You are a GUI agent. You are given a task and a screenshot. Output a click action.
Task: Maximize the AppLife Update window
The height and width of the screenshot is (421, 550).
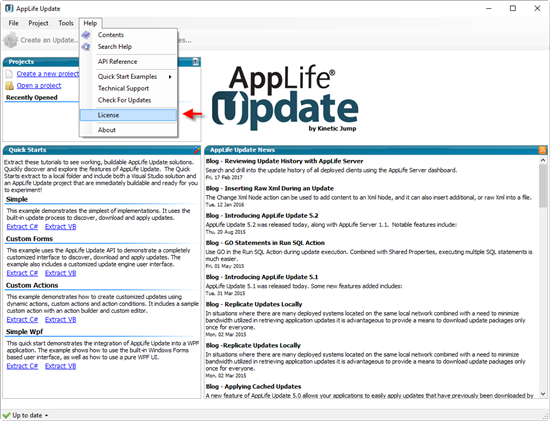click(513, 8)
